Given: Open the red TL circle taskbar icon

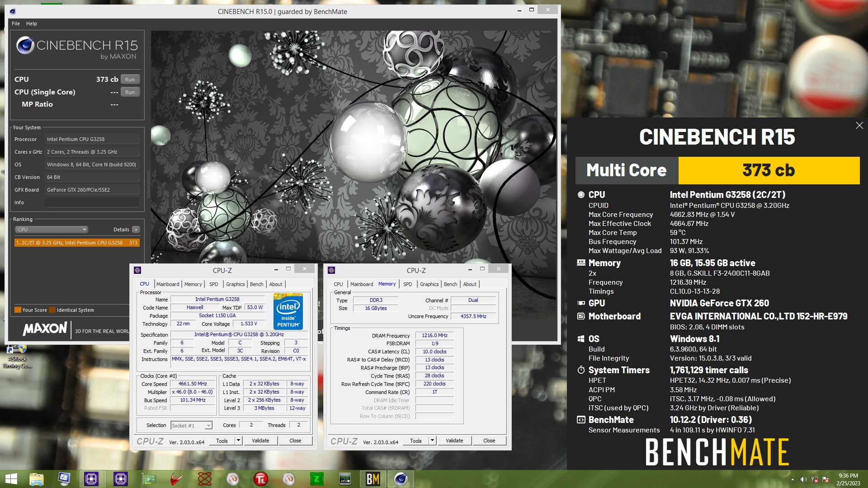Looking at the screenshot, I should click(261, 479).
